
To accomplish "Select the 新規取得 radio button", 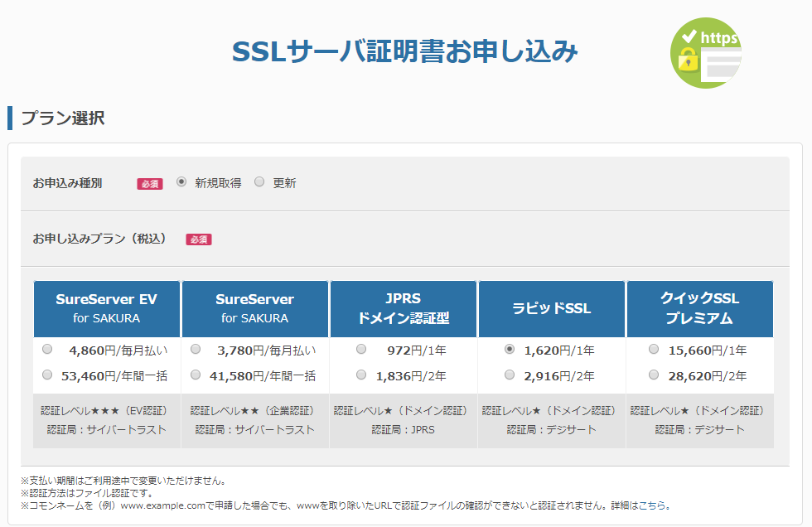I will tap(181, 181).
